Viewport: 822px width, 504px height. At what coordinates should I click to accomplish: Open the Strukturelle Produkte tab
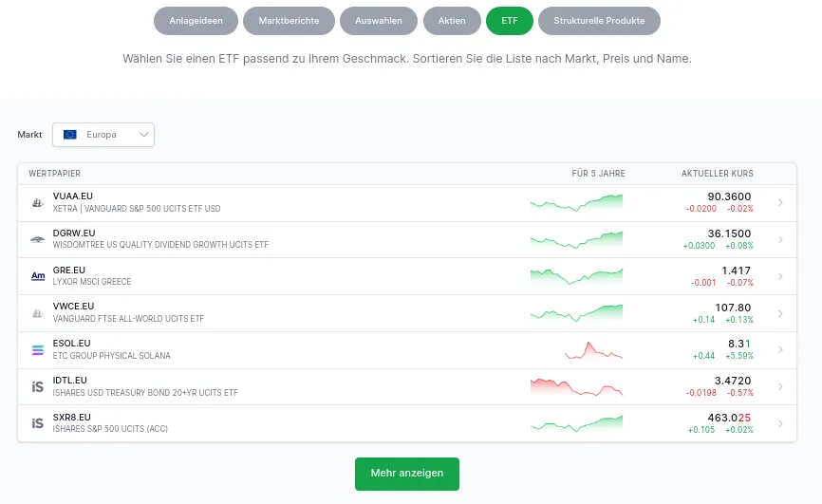point(599,21)
